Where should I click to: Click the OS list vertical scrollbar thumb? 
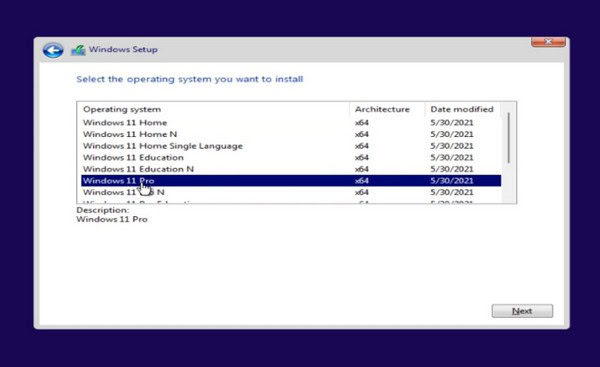click(x=509, y=138)
